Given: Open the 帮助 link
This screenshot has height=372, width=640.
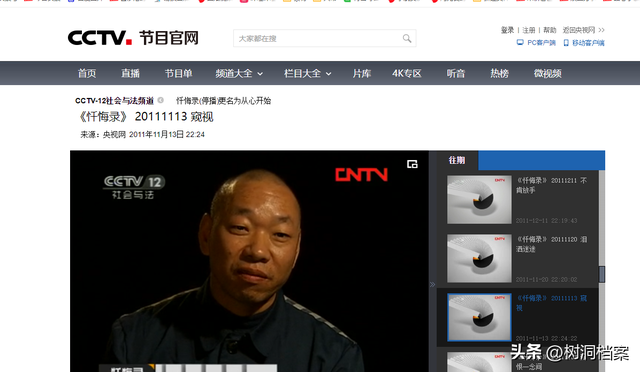Looking at the screenshot, I should tap(549, 30).
